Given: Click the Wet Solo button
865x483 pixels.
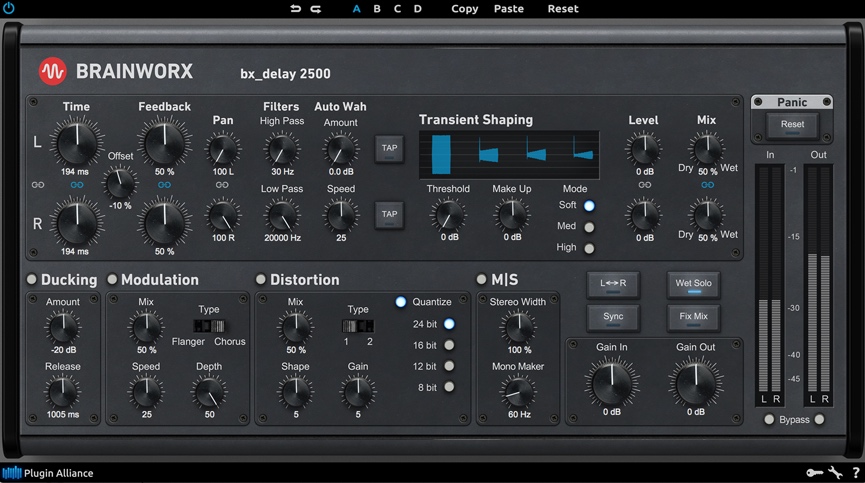Looking at the screenshot, I should pyautogui.click(x=693, y=285).
